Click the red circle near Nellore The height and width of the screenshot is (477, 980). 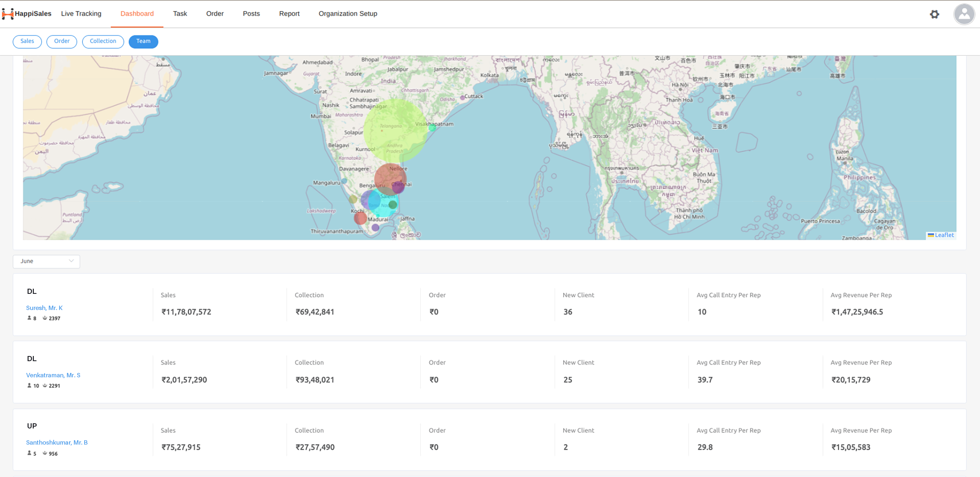pyautogui.click(x=390, y=179)
